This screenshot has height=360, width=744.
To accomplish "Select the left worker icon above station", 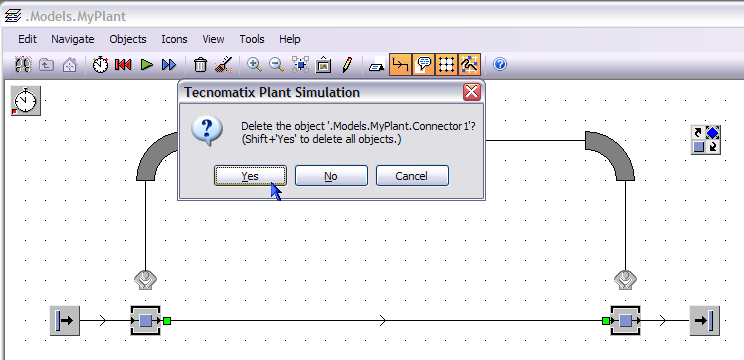I will [x=145, y=280].
